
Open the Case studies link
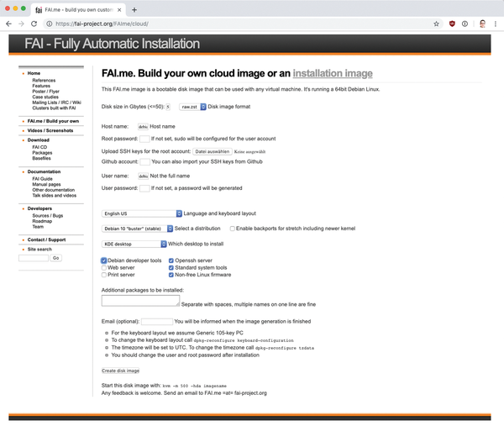click(x=45, y=97)
